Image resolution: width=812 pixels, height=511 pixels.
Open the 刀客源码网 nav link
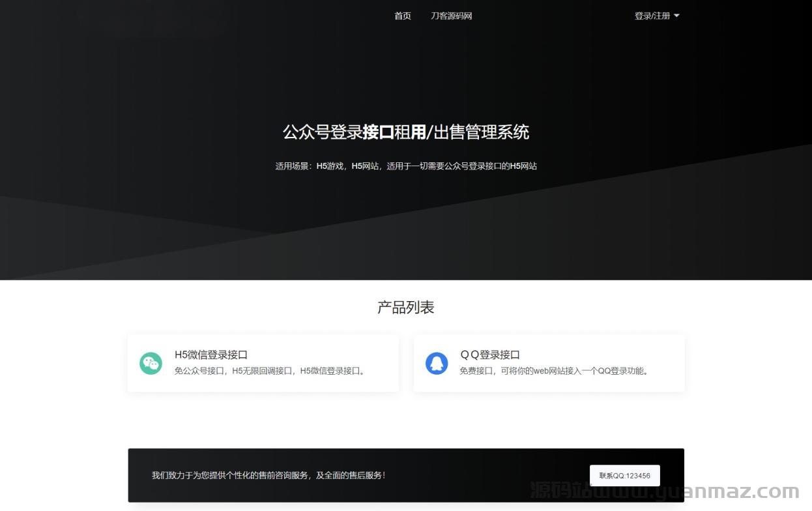(451, 16)
